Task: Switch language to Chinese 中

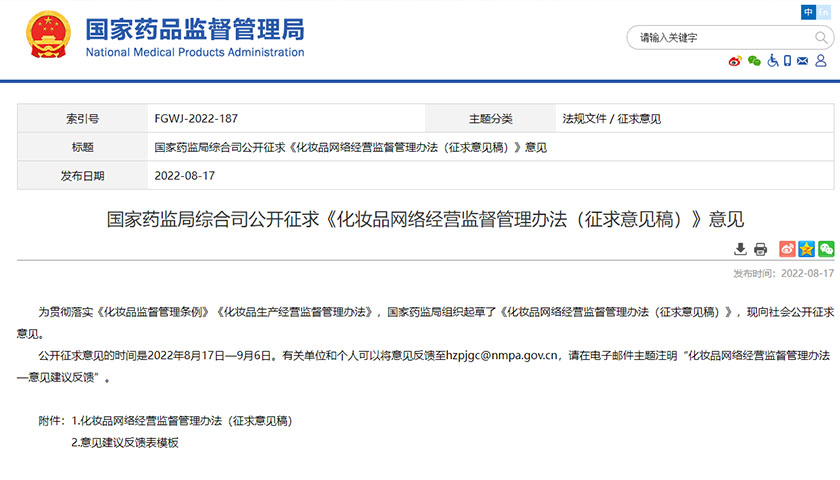Action: click(808, 12)
